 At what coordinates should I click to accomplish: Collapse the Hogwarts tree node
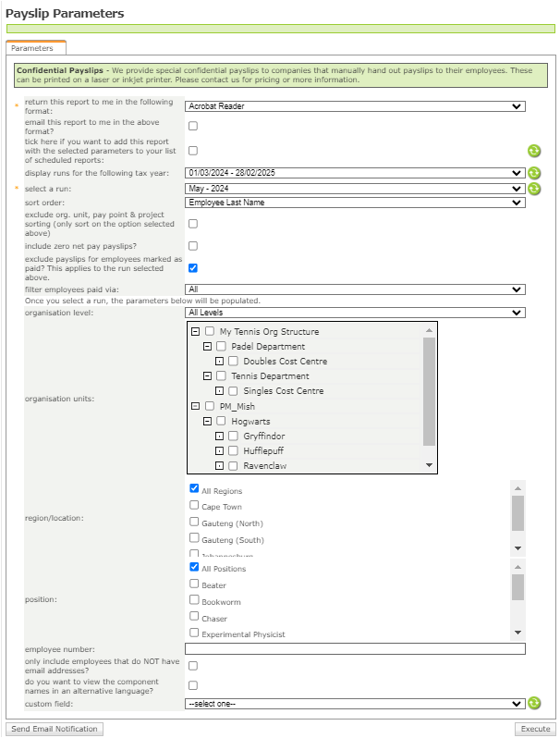pyautogui.click(x=208, y=421)
